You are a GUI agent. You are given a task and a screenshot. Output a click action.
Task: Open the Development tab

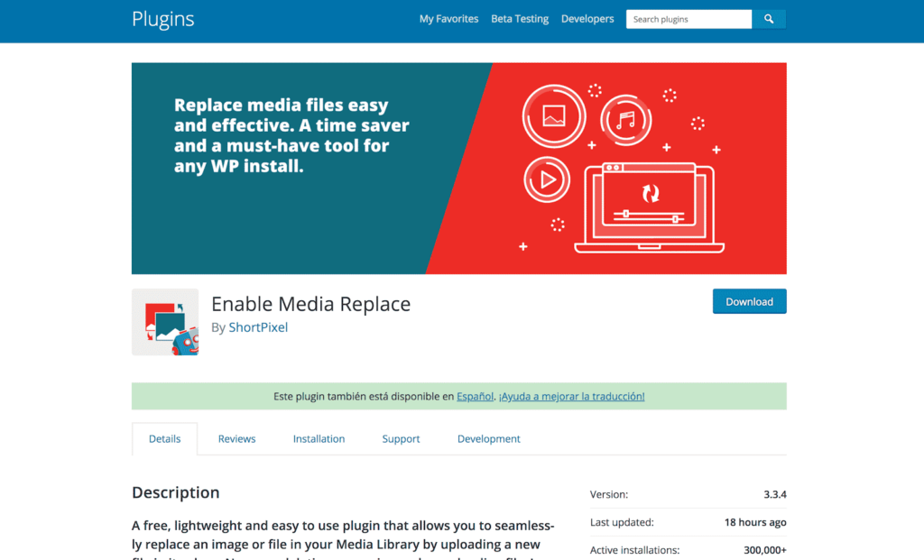pos(488,438)
